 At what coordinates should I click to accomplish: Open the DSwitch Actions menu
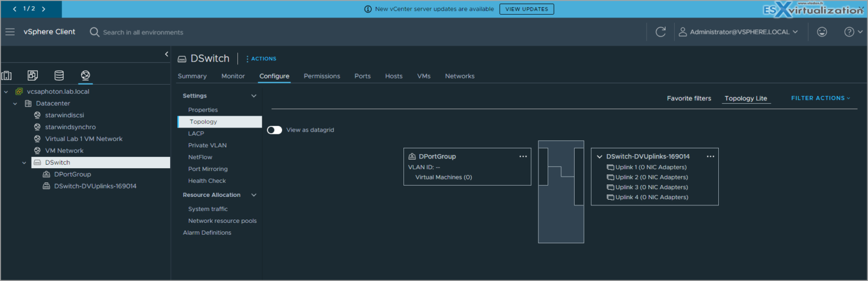(x=261, y=59)
